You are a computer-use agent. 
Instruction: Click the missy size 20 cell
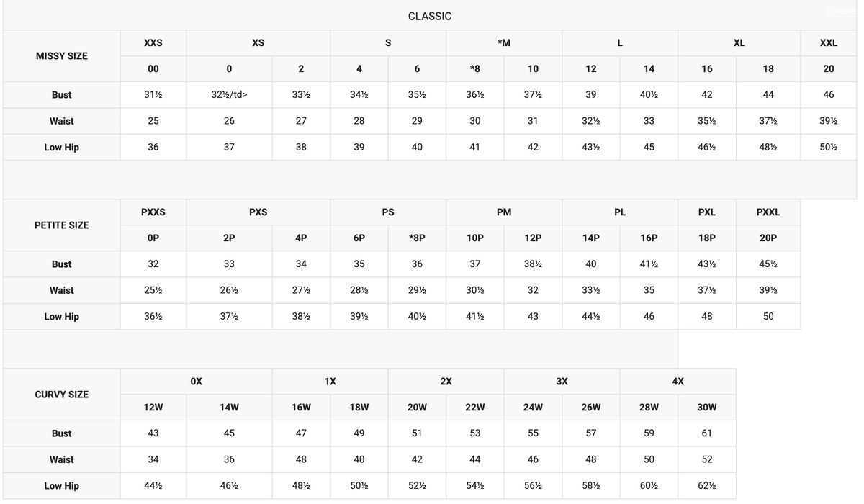click(829, 68)
